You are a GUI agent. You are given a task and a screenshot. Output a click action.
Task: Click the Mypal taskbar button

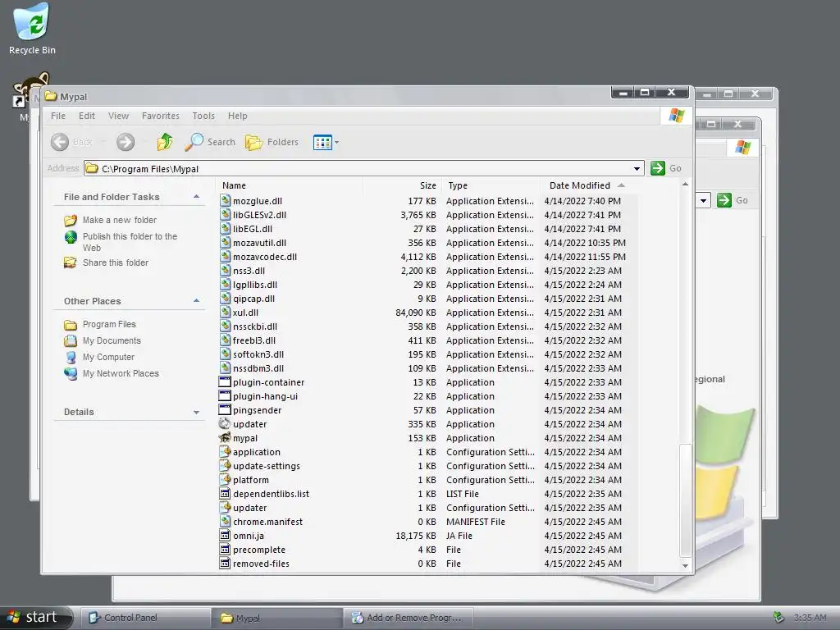(x=277, y=618)
